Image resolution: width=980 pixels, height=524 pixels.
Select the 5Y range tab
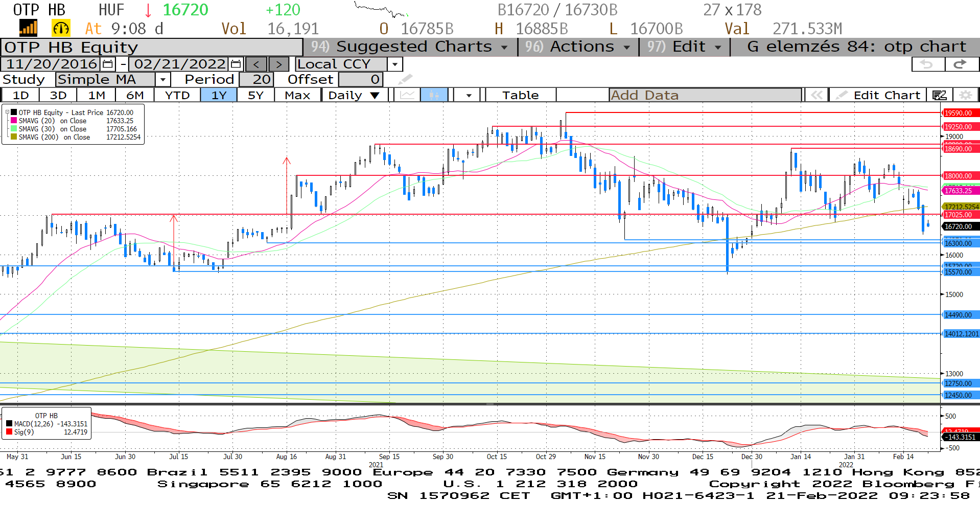pos(255,95)
